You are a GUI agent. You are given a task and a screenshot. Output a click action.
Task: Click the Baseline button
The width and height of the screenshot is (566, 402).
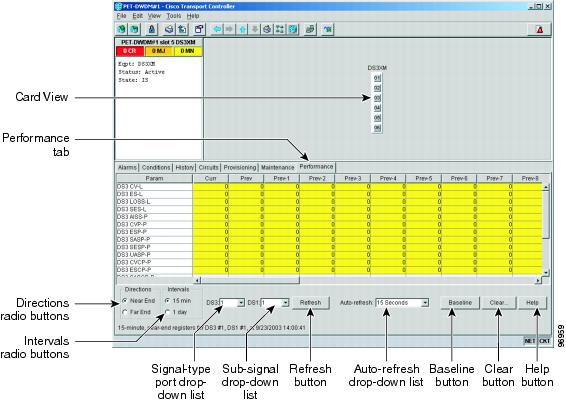coord(460,303)
